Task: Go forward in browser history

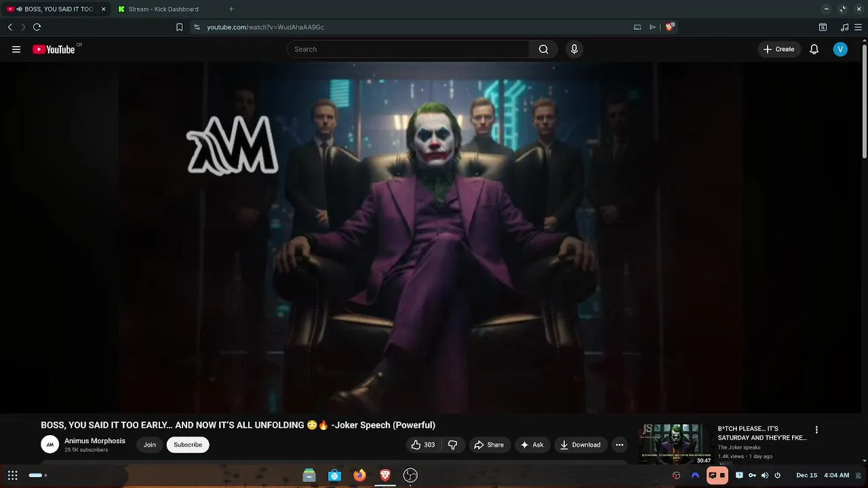Action: 23,27
